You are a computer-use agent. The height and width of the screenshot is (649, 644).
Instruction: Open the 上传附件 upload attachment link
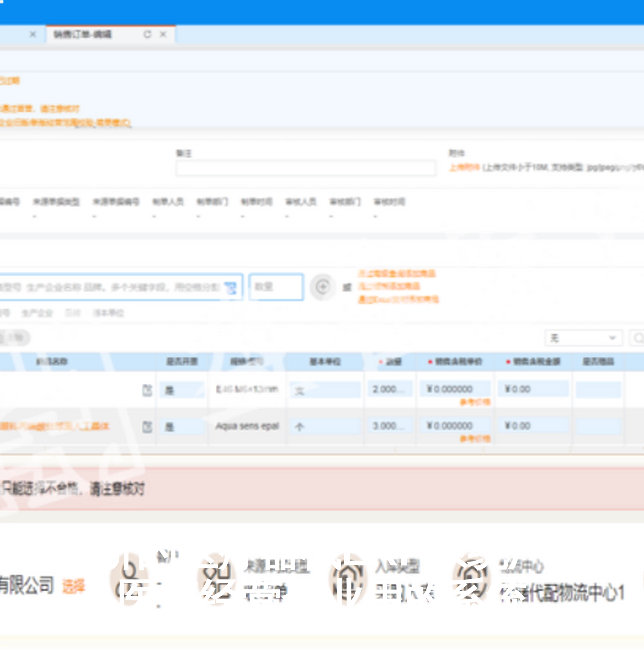click(x=464, y=167)
